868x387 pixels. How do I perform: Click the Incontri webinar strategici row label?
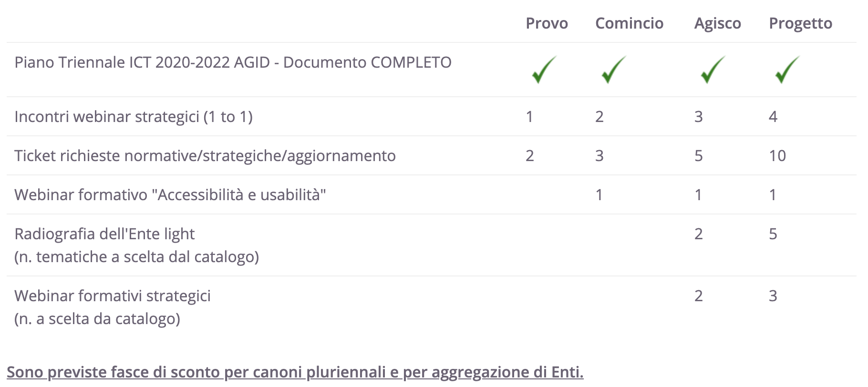[x=134, y=117]
